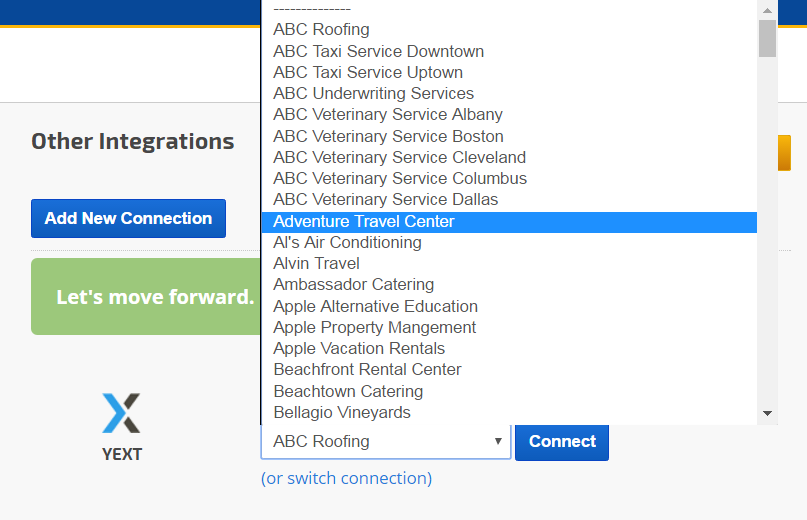Viewport: 807px width, 520px height.
Task: Follow the "or switch connection" link
Action: 346,478
